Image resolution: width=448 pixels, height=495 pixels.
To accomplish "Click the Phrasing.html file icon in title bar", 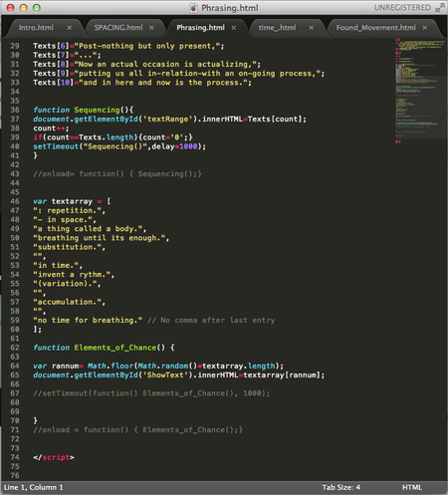I will (x=193, y=8).
